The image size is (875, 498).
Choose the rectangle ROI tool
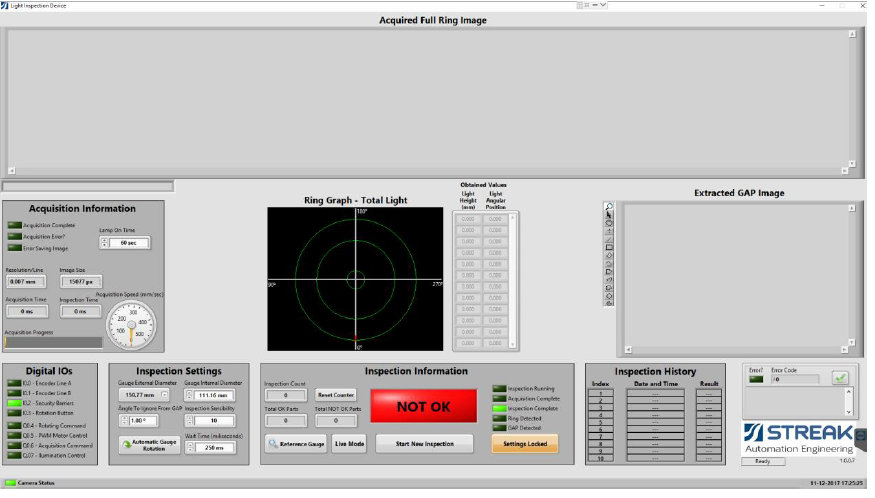609,247
